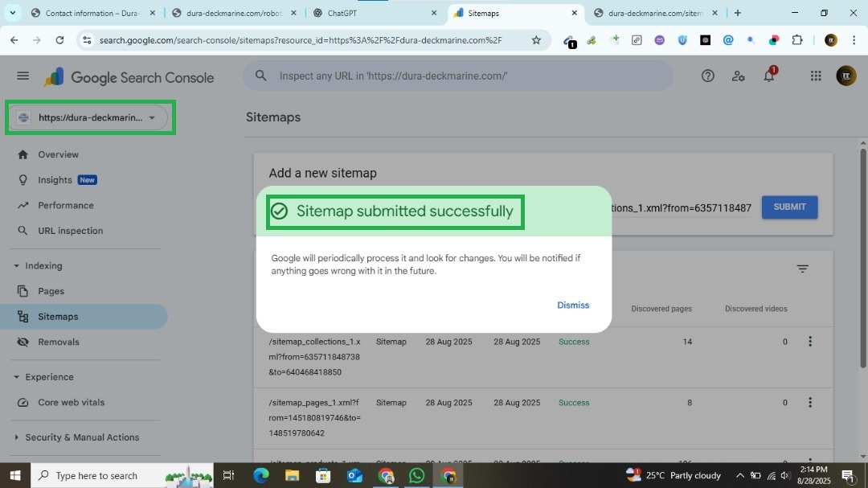
Task: Bookmark this page with star icon
Action: 536,40
